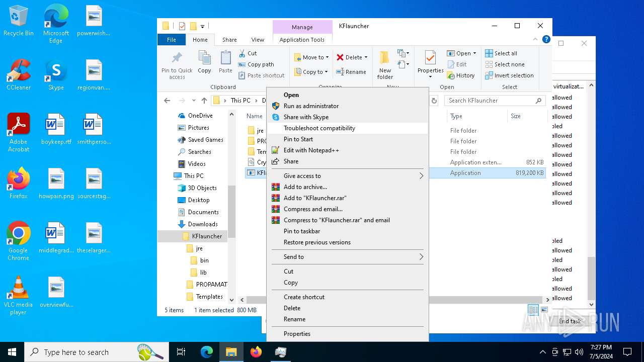This screenshot has height=362, width=644.
Task: Open Task View on taskbar
Action: pos(181,352)
